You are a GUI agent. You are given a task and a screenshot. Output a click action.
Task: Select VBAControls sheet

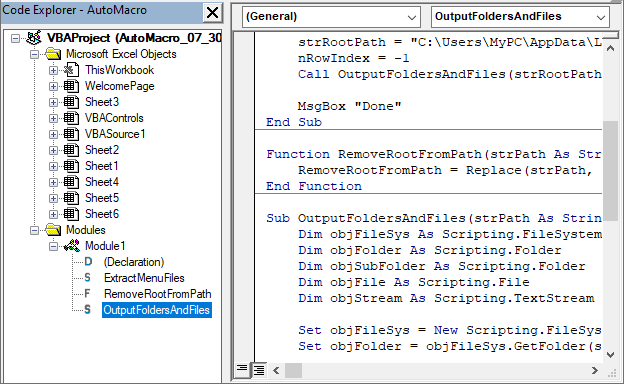(x=114, y=118)
